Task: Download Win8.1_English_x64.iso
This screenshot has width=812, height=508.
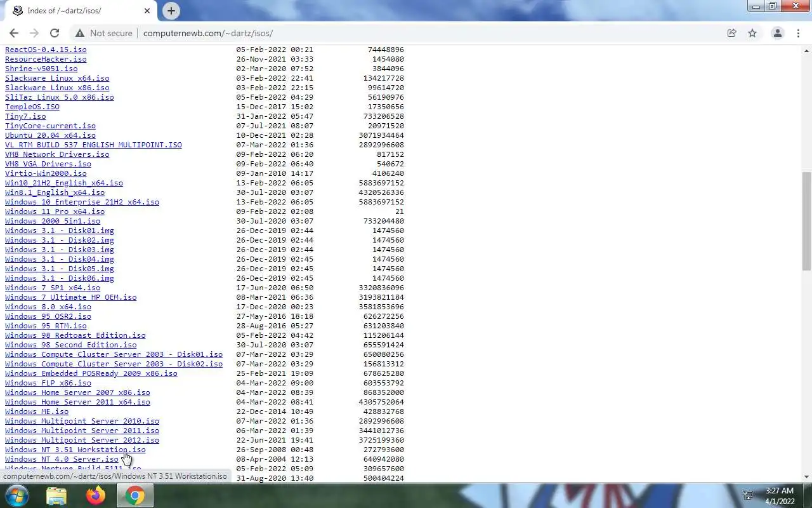Action: click(x=55, y=192)
